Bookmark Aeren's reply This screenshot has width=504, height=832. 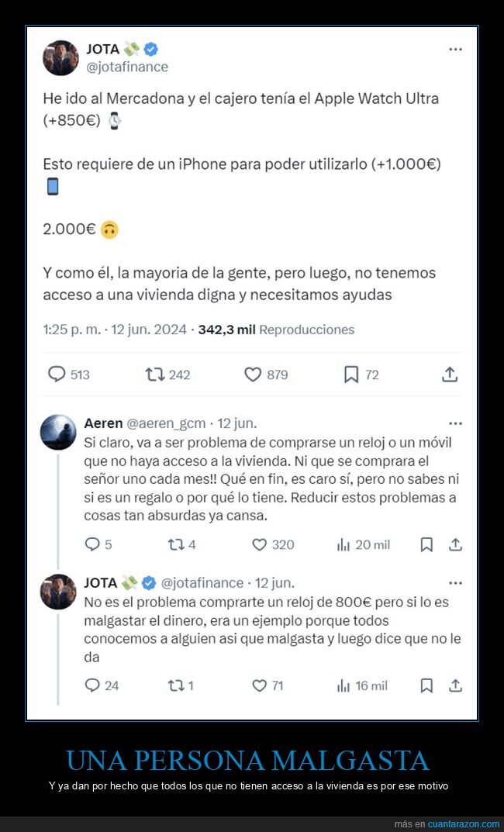pyautogui.click(x=426, y=544)
